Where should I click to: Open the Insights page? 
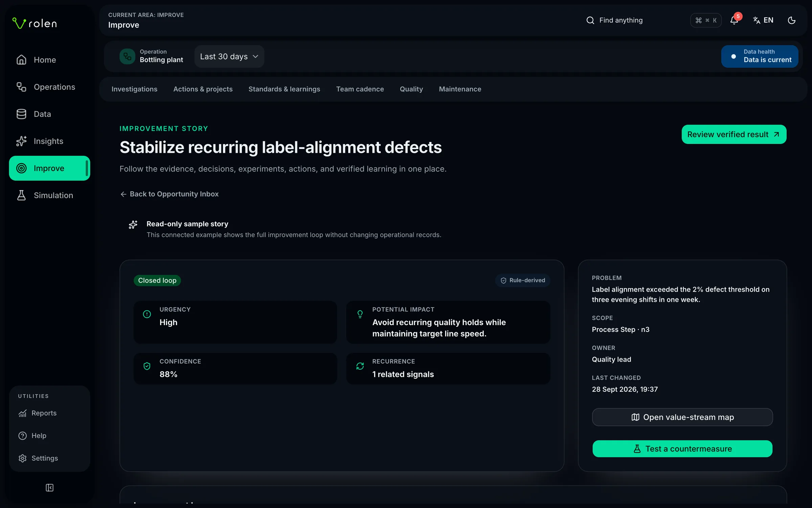pyautogui.click(x=49, y=141)
